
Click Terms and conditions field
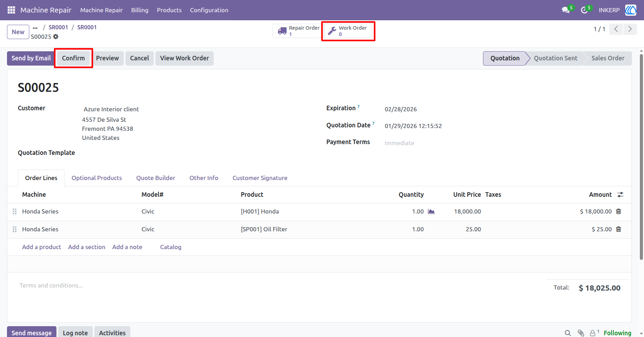click(51, 285)
